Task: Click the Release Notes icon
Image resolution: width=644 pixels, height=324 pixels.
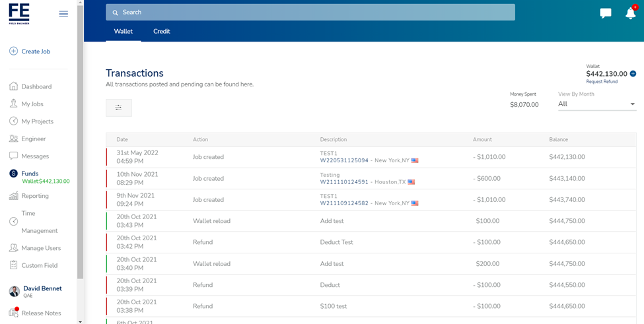Action: coord(14,313)
